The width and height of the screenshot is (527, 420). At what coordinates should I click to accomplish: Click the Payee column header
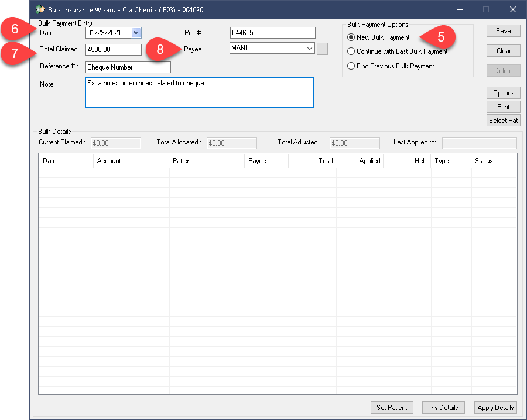click(x=266, y=161)
